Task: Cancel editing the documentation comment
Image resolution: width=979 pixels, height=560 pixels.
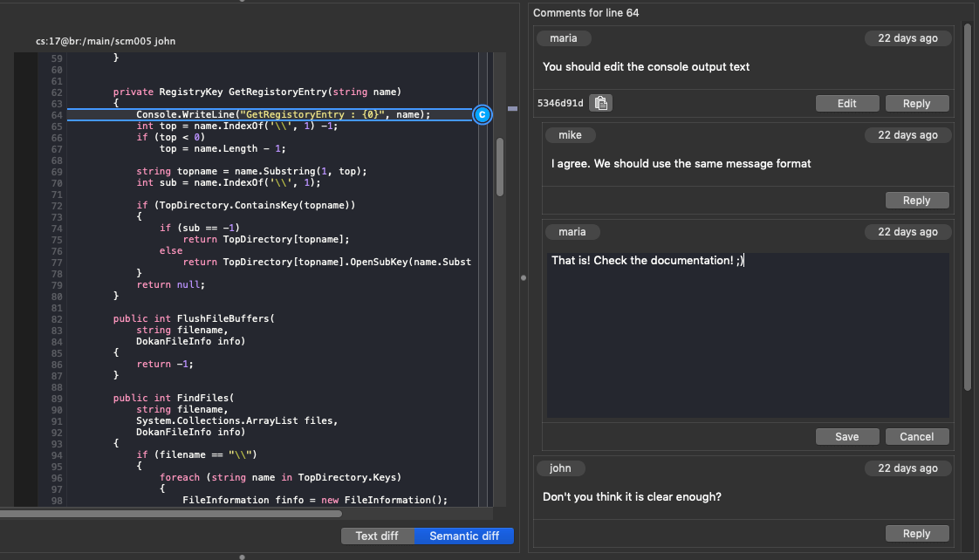Action: 916,436
